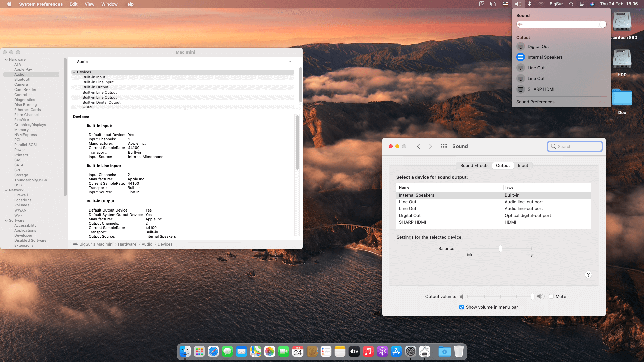Open the Window menu

pyautogui.click(x=109, y=4)
